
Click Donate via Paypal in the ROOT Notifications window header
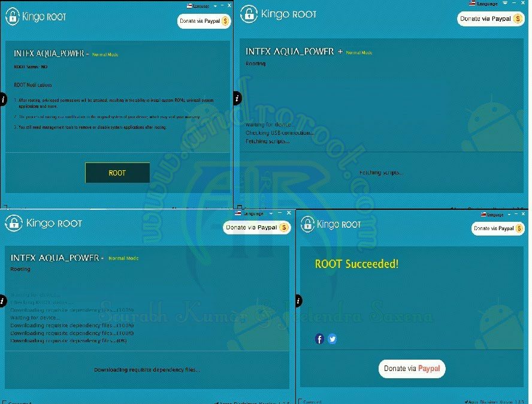[x=204, y=21]
